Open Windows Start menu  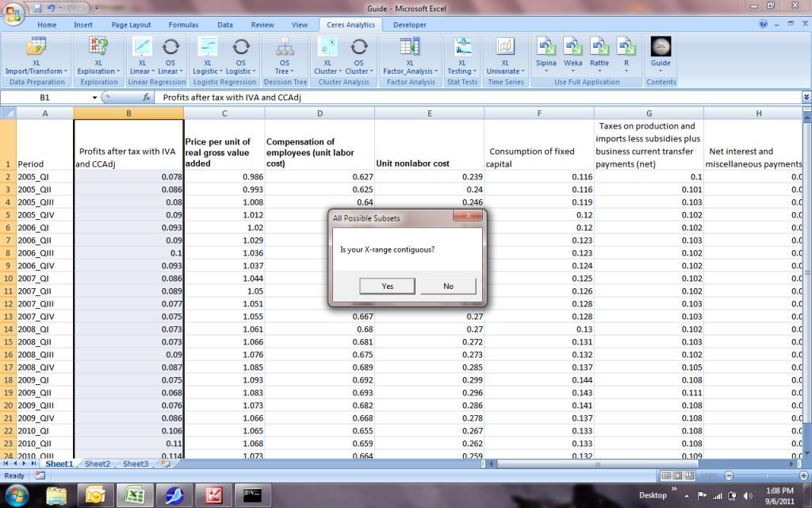click(x=17, y=495)
